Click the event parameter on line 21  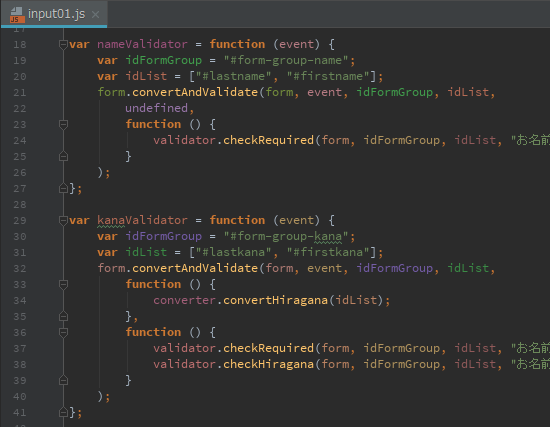pos(324,92)
